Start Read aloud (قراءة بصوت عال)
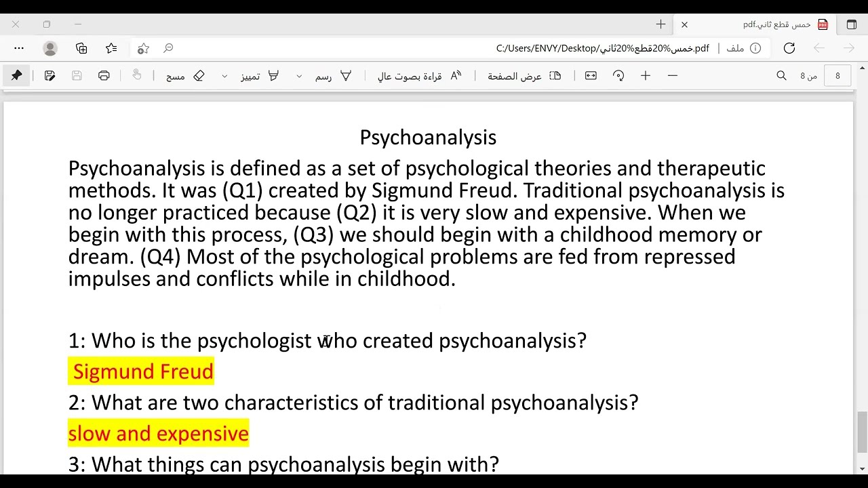The height and width of the screenshot is (488, 868). coord(419,76)
